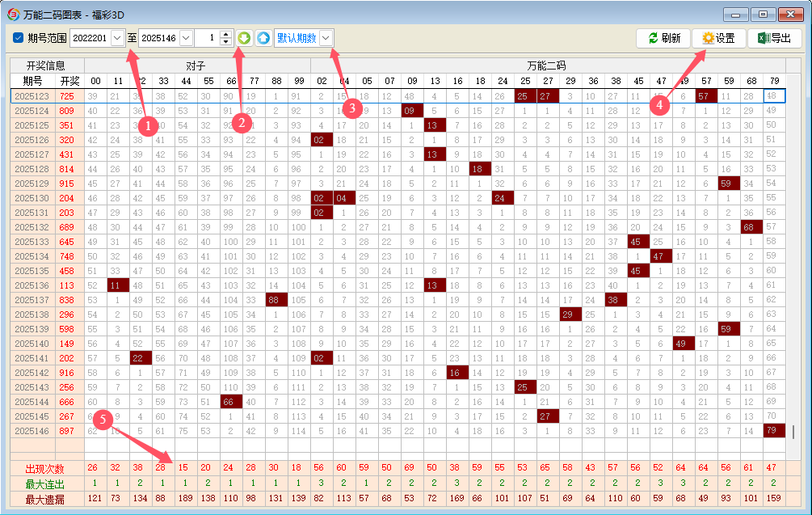Minimize the 万能二码图表 window
Image resolution: width=812 pixels, height=515 pixels.
(736, 14)
